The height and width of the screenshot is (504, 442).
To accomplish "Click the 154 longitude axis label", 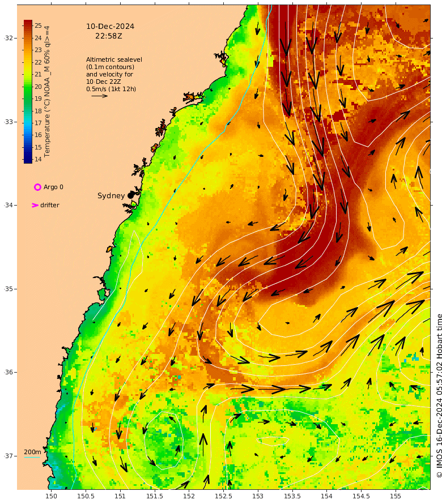I will [x=326, y=496].
